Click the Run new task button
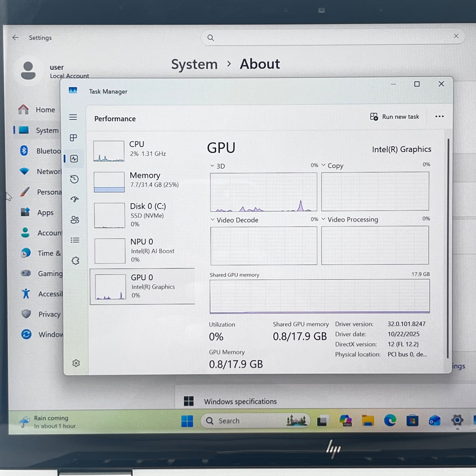Viewport: 476px width, 476px height. [394, 117]
